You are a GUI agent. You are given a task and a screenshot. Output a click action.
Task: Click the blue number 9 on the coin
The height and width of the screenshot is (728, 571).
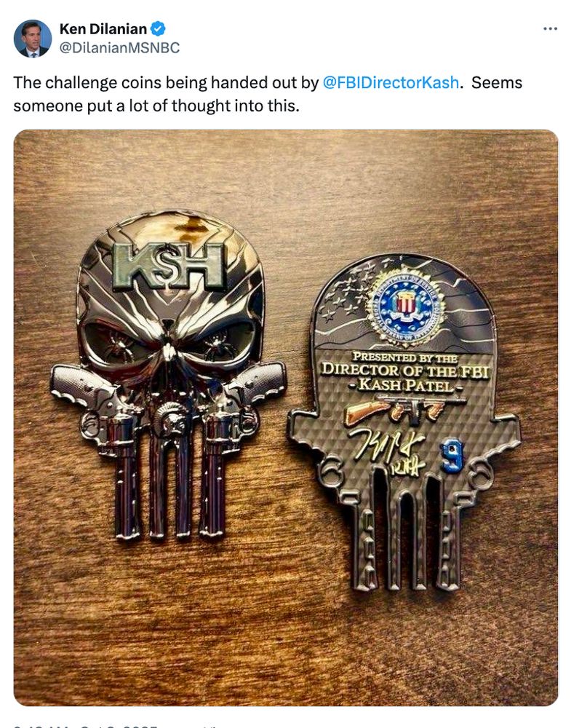click(452, 456)
